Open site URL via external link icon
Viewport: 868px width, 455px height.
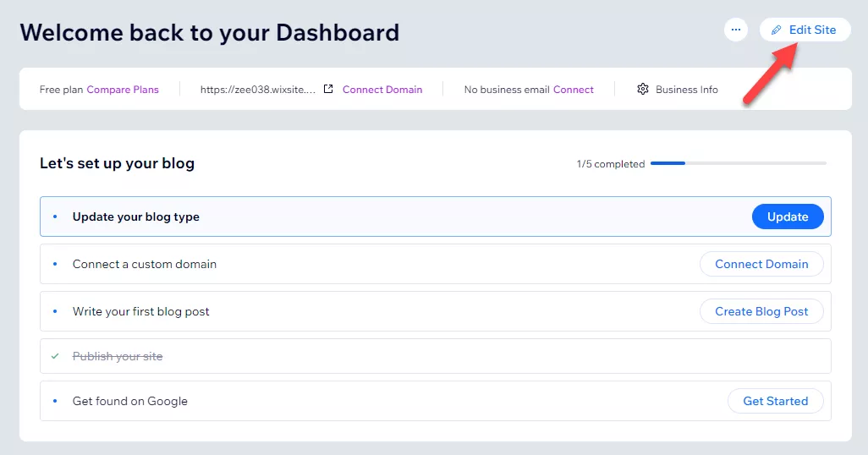point(328,89)
